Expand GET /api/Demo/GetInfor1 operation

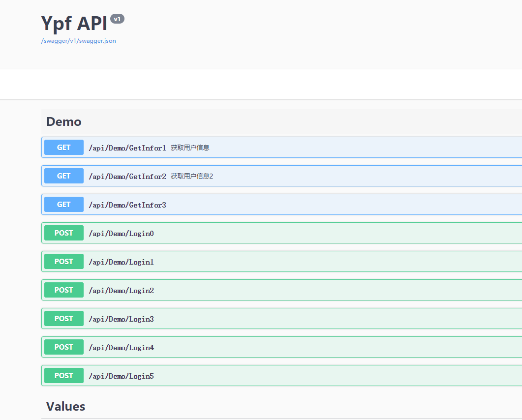tap(281, 148)
